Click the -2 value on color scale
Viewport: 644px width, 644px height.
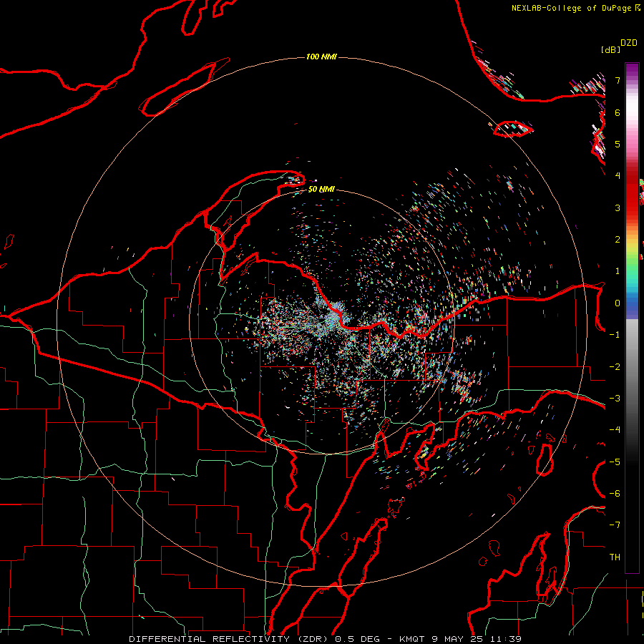[x=615, y=367]
